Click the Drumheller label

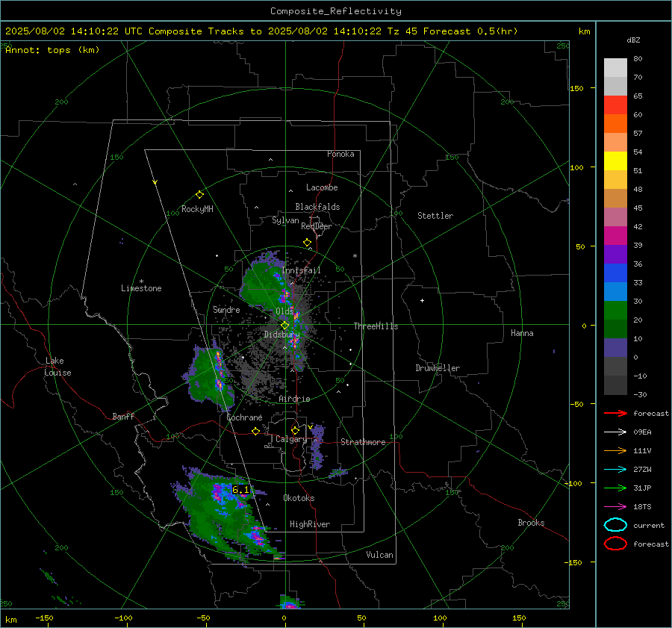[438, 368]
